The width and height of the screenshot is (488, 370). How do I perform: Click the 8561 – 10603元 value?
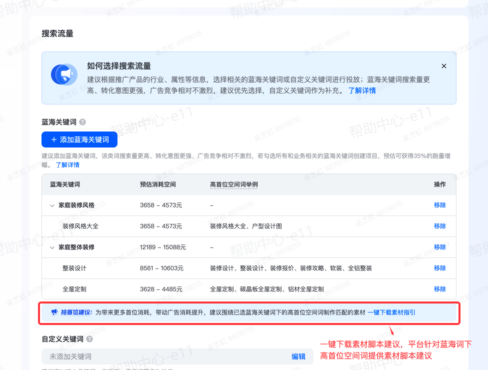coord(161,268)
